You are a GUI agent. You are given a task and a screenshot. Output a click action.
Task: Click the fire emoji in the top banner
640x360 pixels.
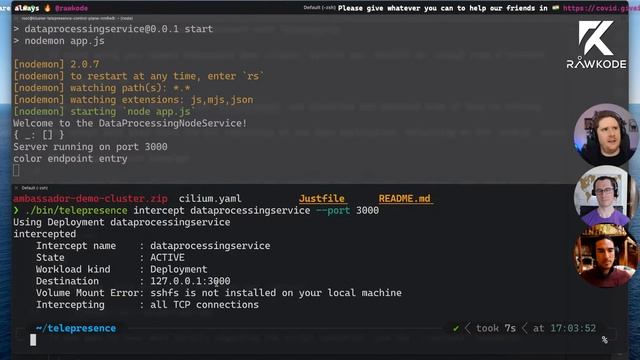(47, 8)
